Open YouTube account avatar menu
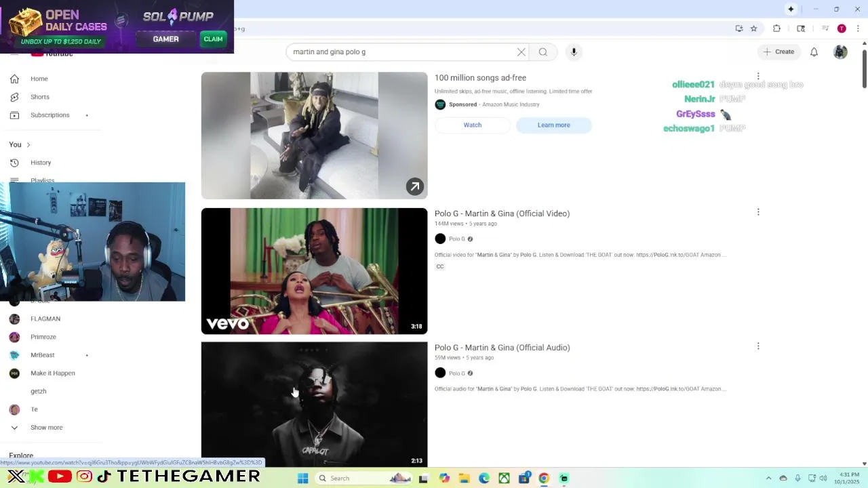The height and width of the screenshot is (488, 868). (x=840, y=52)
